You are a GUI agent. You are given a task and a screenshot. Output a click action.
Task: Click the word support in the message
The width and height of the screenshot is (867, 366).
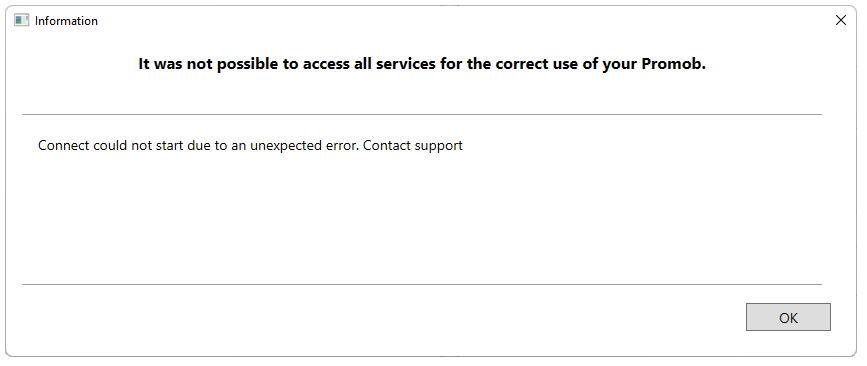pos(438,147)
